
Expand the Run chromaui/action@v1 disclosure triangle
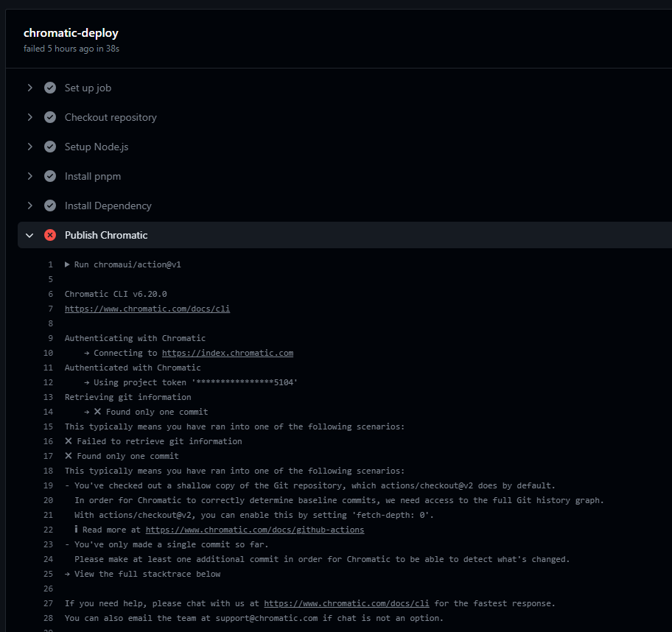(x=67, y=264)
